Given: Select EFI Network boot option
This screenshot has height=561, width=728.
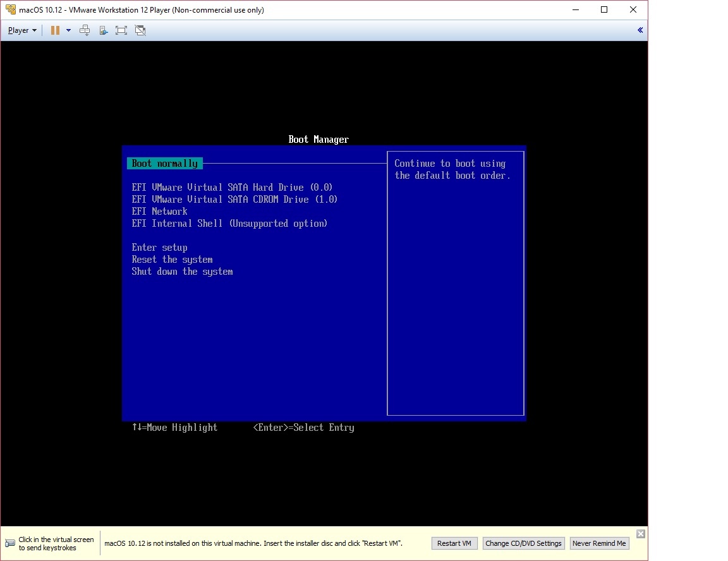Looking at the screenshot, I should pos(159,212).
